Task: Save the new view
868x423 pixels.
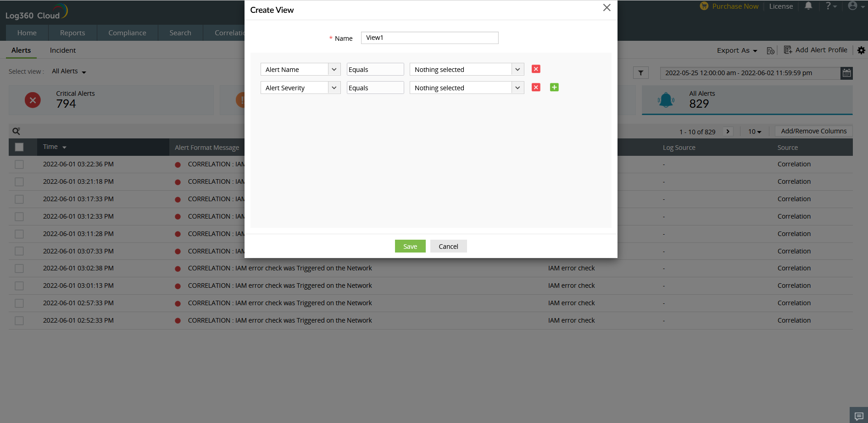Action: coord(410,246)
